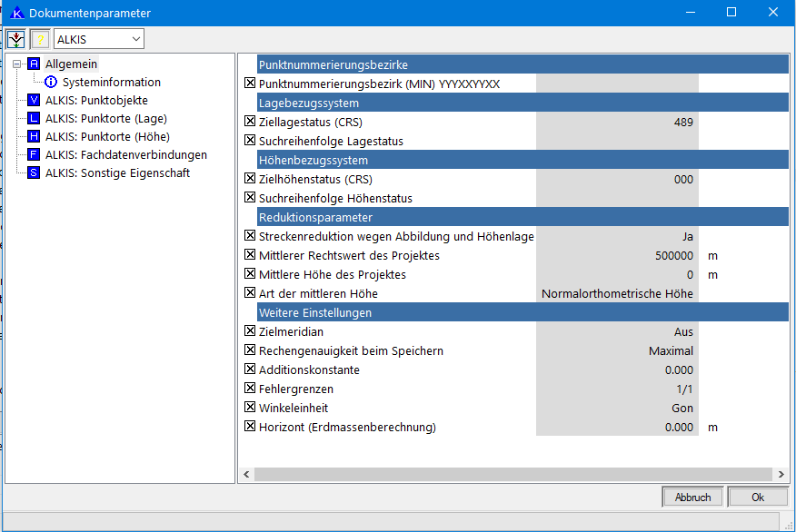Click the F icon for Fachdatenverbindungen
Image resolution: width=796 pixels, height=532 pixels.
(35, 155)
